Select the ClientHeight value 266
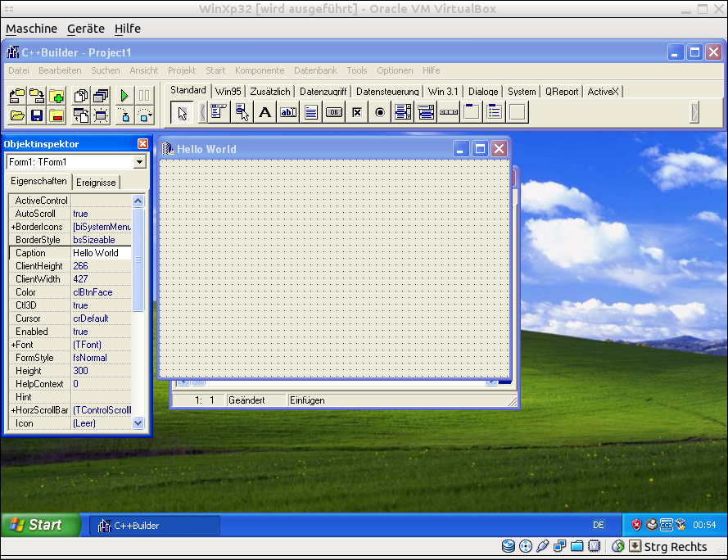This screenshot has width=728, height=560. click(x=102, y=266)
